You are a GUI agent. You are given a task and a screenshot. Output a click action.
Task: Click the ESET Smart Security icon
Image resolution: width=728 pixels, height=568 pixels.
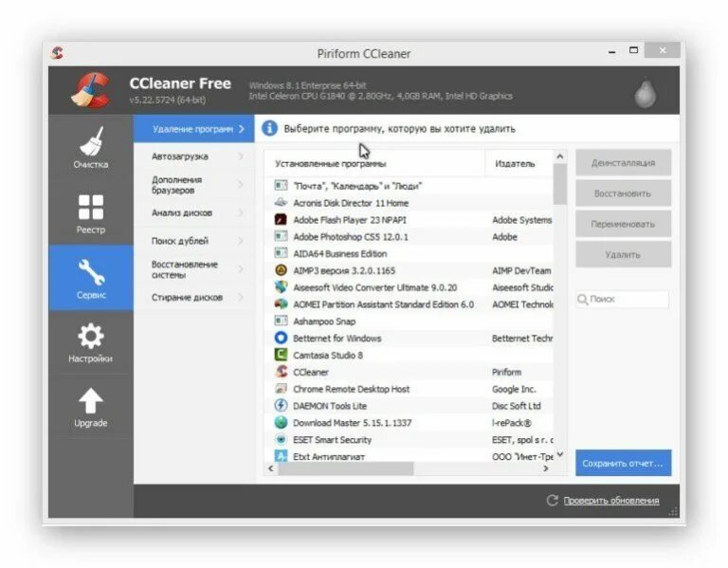[x=281, y=439]
